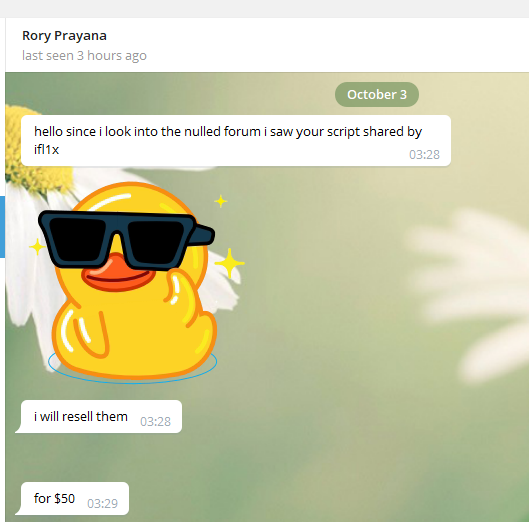Image resolution: width=529 pixels, height=522 pixels.
Task: Select the "i will resell them" message
Action: (x=99, y=416)
